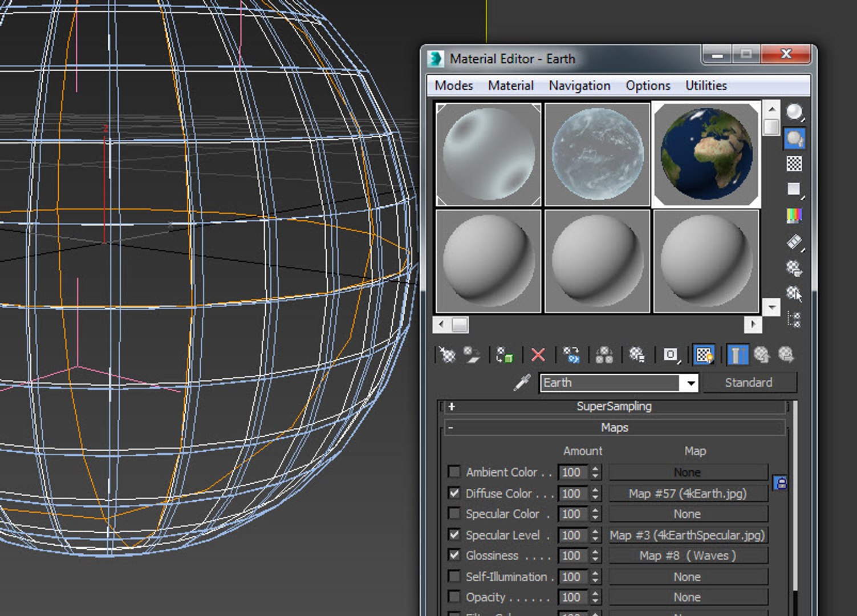Screen dimensions: 857x616
Task: Open the Modes menu
Action: 454,86
